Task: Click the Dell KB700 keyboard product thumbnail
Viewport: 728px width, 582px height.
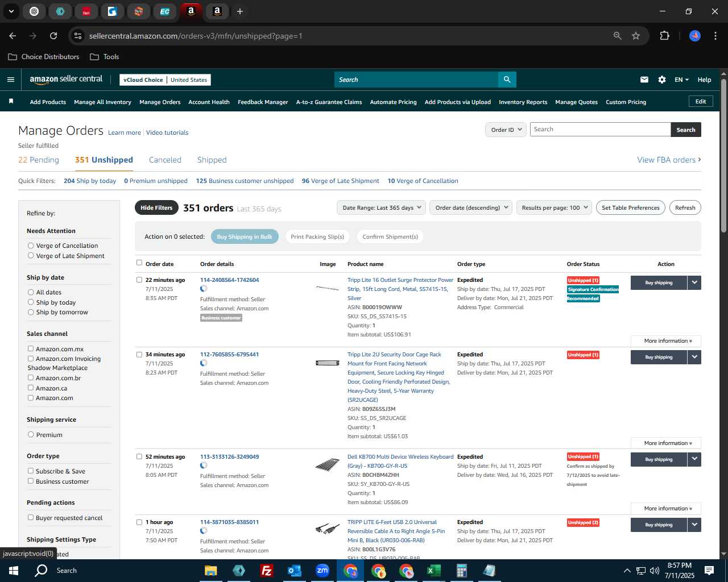Action: [x=328, y=465]
